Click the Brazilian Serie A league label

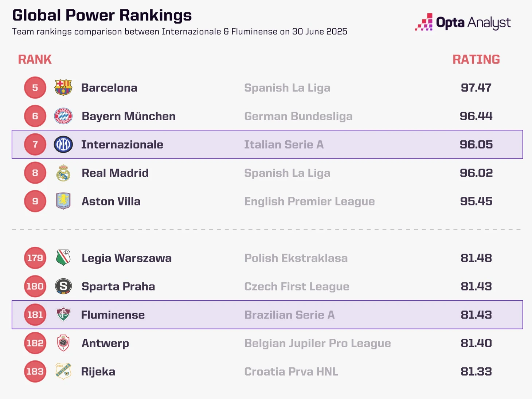289,315
